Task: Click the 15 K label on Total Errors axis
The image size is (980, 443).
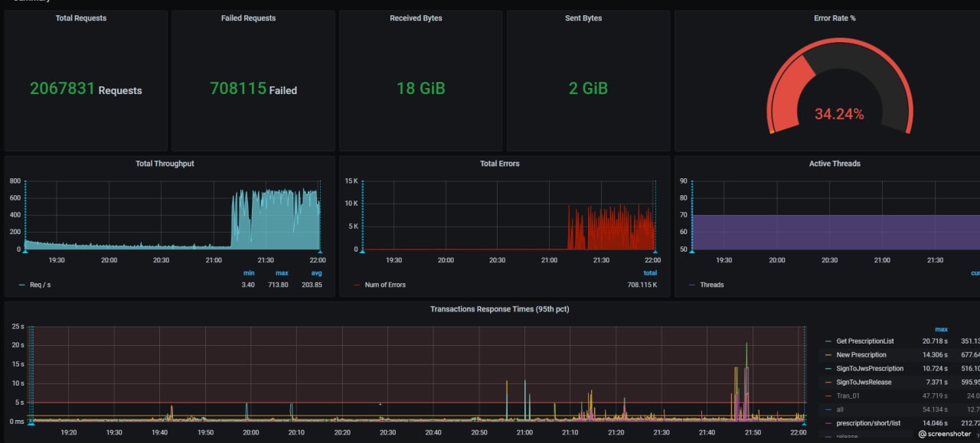Action: (351, 181)
